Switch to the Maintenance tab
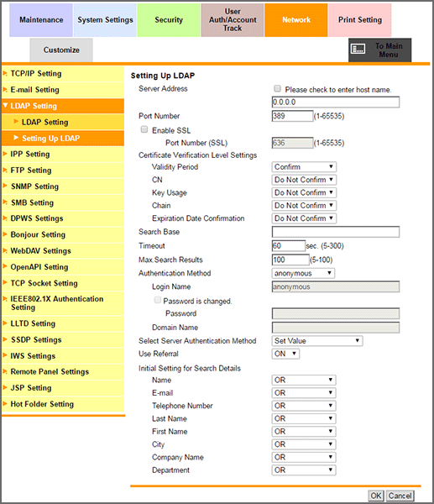This screenshot has width=434, height=504. coord(41,20)
